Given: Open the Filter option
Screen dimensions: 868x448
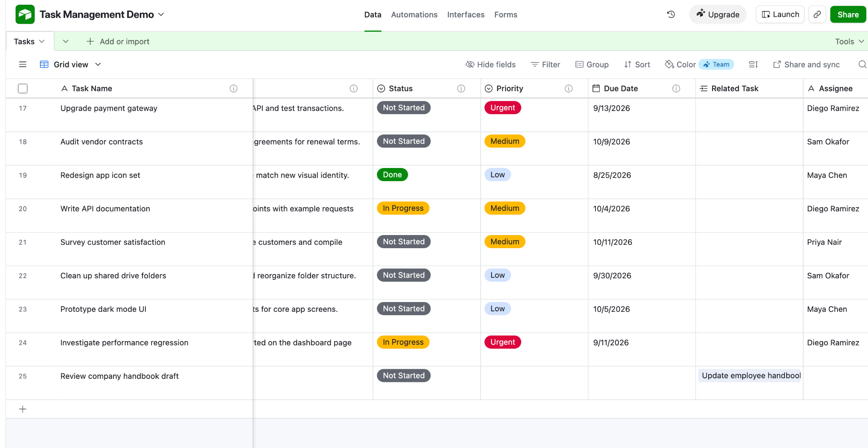Looking at the screenshot, I should tap(545, 64).
